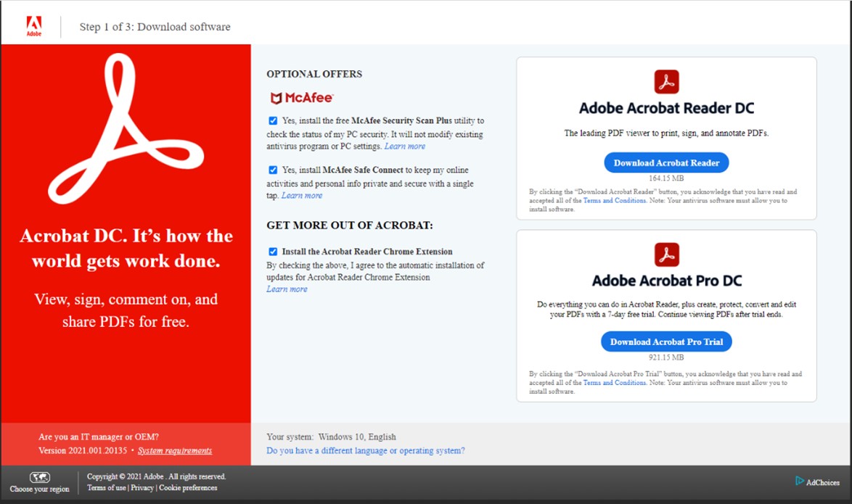Click the 164.15 MB file size text
Image resolution: width=852 pixels, height=504 pixels.
pyautogui.click(x=666, y=178)
